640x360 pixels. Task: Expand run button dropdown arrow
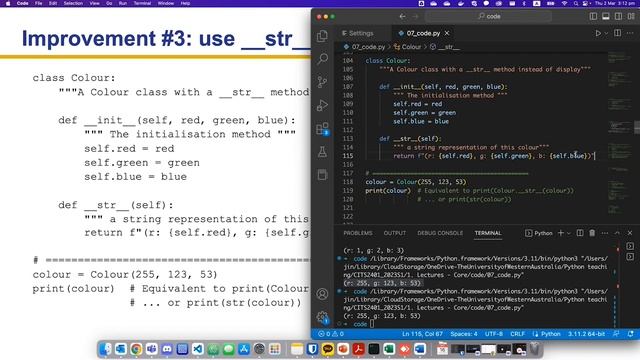click(x=606, y=33)
